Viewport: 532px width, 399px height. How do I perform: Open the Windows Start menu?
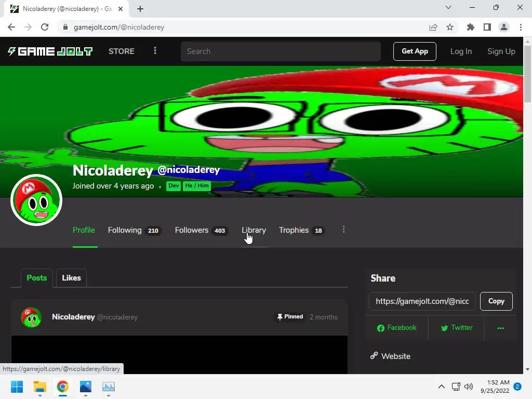coord(17,387)
